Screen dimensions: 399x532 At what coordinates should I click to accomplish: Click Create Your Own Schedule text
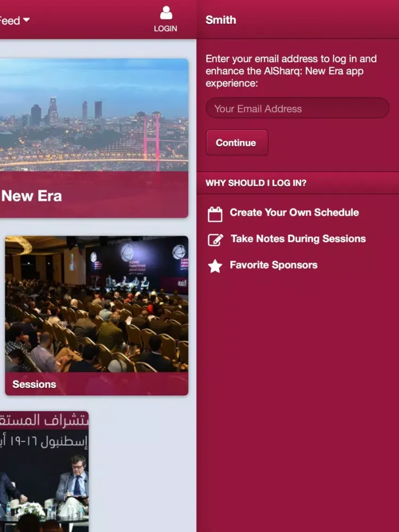pos(294,212)
